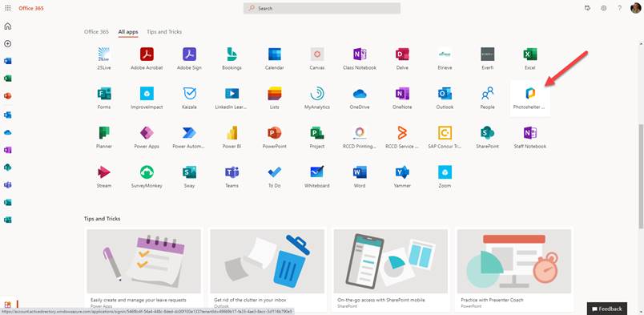
Task: Open the Calendar app tile
Action: point(275,59)
